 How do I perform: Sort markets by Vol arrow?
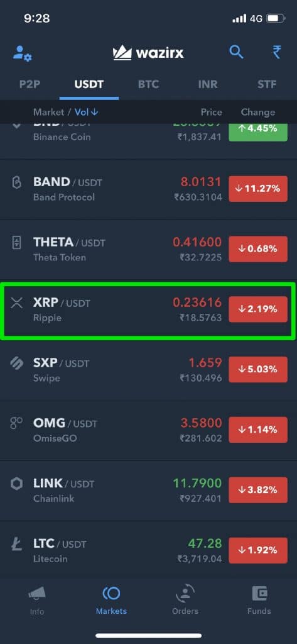tap(87, 112)
